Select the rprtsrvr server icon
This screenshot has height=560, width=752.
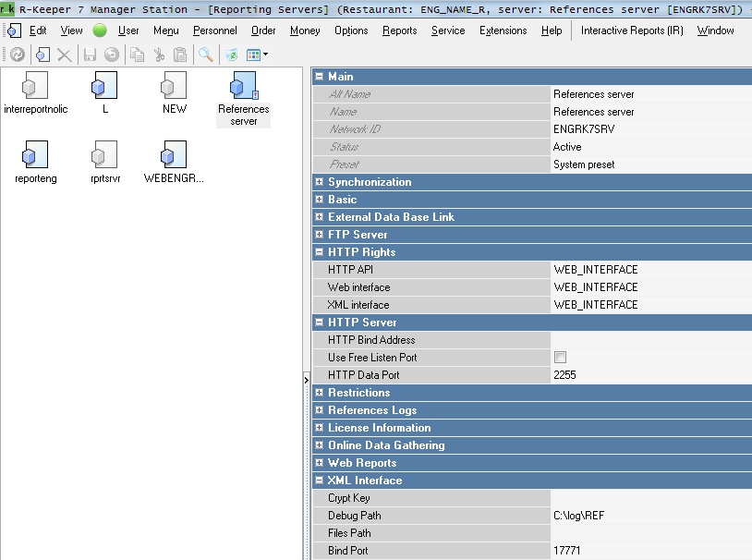[x=105, y=163]
